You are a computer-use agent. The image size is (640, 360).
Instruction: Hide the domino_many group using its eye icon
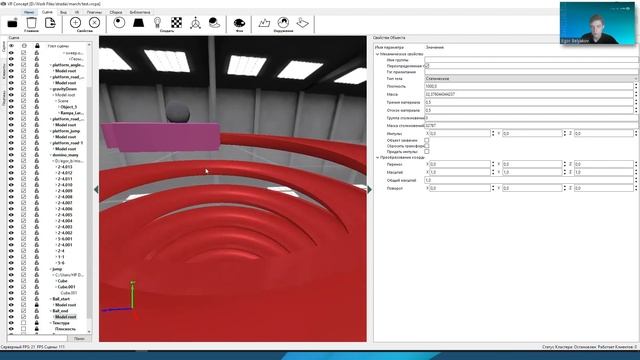[11, 155]
